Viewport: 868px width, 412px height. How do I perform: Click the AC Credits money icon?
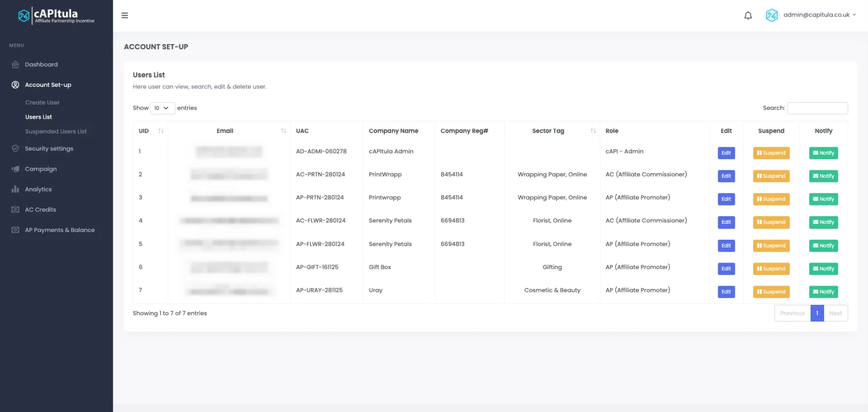[15, 209]
